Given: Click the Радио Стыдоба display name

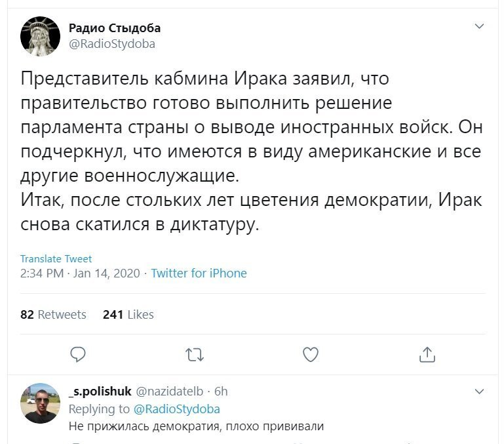Looking at the screenshot, I should pyautogui.click(x=115, y=28).
